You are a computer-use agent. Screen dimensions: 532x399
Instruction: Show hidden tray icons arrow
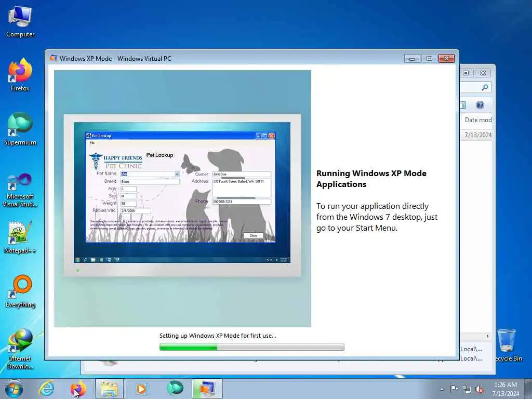pyautogui.click(x=442, y=389)
